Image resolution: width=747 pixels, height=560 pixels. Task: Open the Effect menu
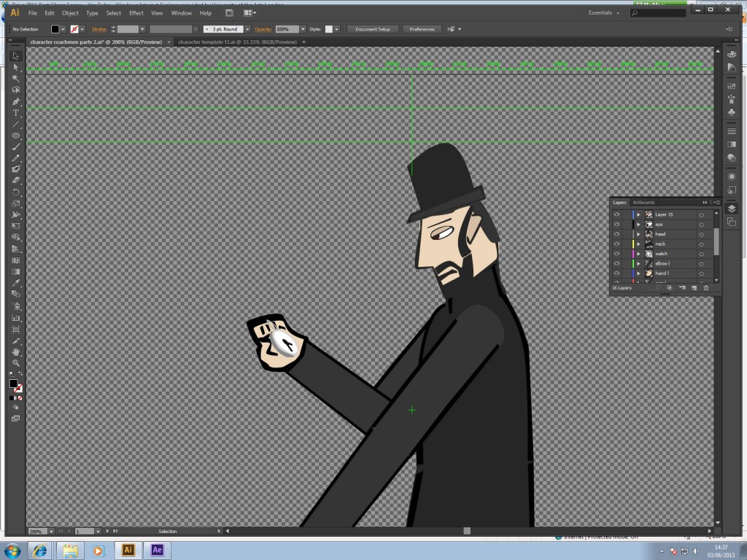point(136,13)
